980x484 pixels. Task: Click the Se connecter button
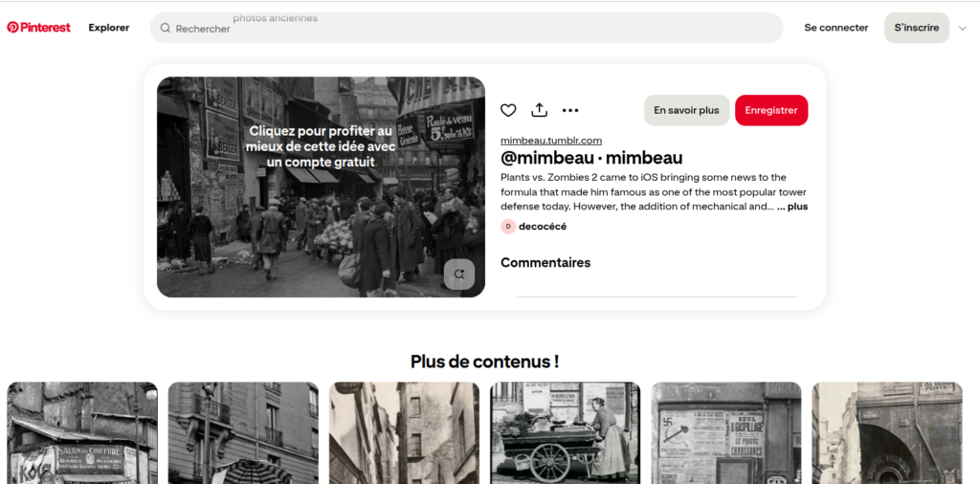tap(835, 28)
